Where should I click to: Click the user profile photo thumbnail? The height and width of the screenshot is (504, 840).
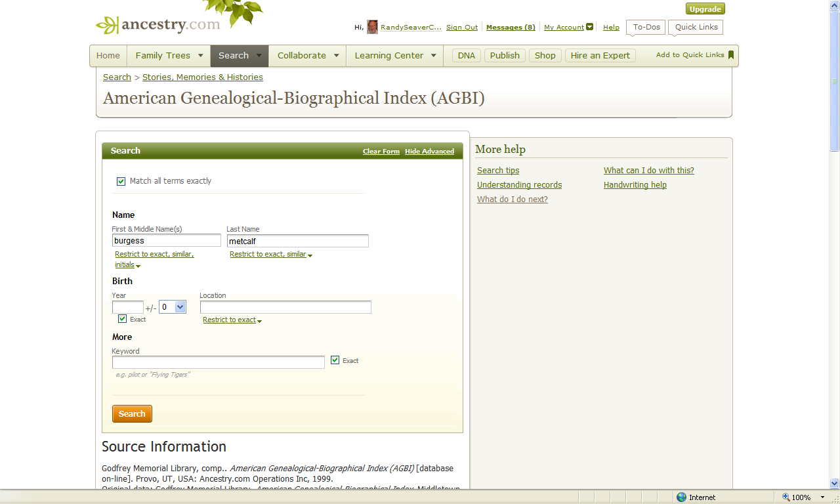[x=372, y=27]
